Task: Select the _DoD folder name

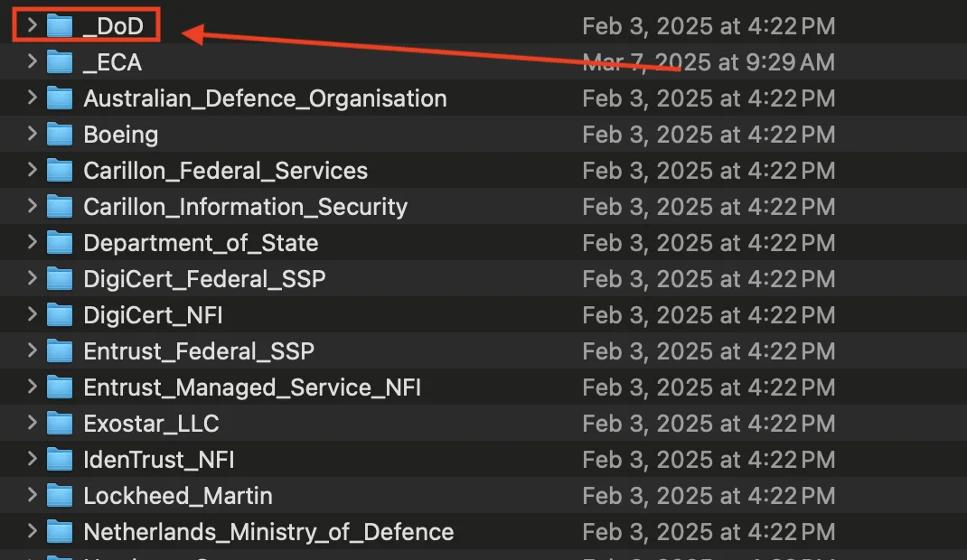Action: pyautogui.click(x=114, y=26)
